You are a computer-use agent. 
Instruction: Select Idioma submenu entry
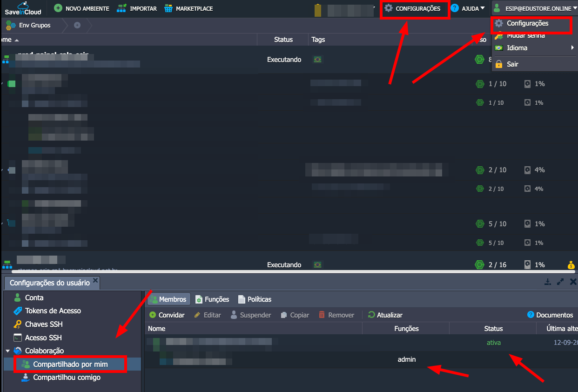(517, 48)
